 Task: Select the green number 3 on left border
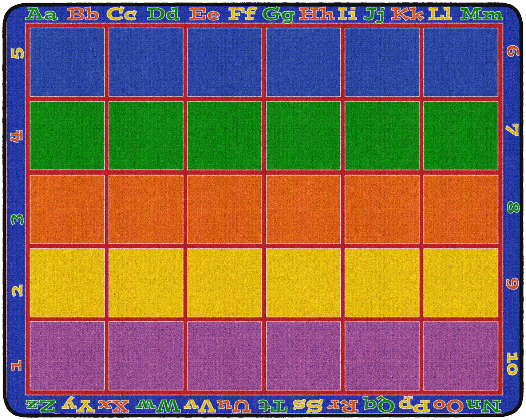[18, 219]
